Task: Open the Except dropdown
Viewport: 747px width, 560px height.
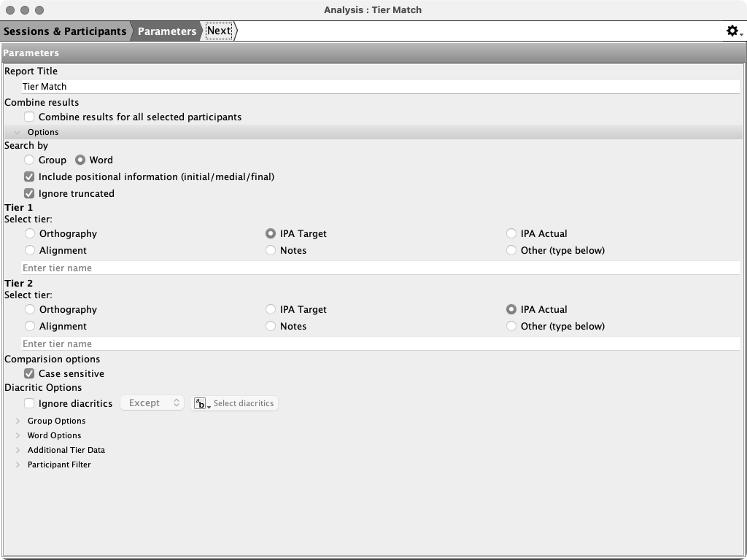Action: tap(152, 402)
